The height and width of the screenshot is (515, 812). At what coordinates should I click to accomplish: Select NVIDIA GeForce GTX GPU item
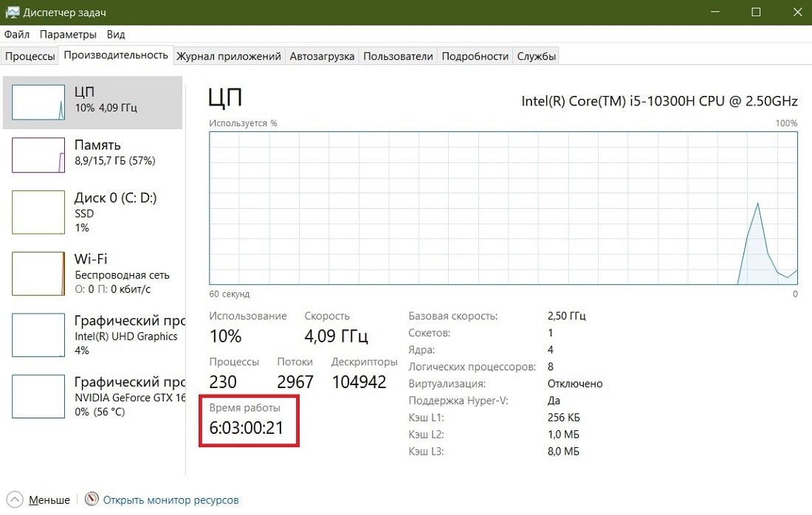pos(93,396)
